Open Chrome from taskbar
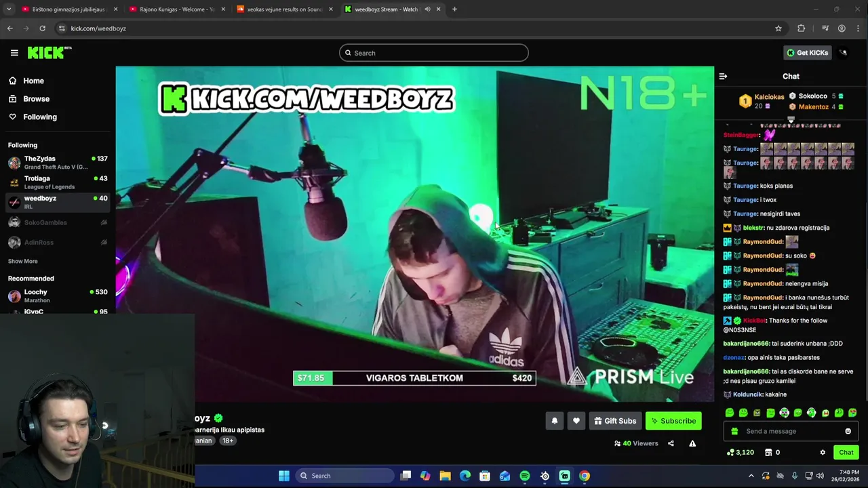868x488 pixels. tap(585, 476)
